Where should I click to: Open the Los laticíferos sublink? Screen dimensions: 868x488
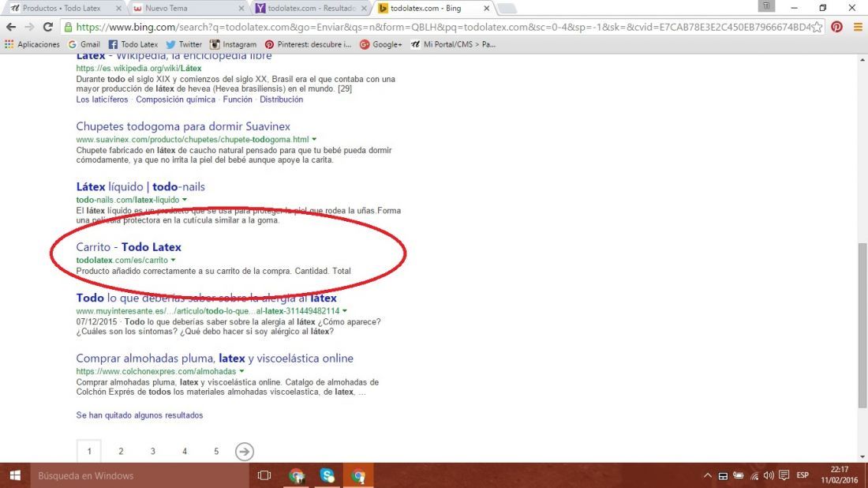click(x=102, y=99)
